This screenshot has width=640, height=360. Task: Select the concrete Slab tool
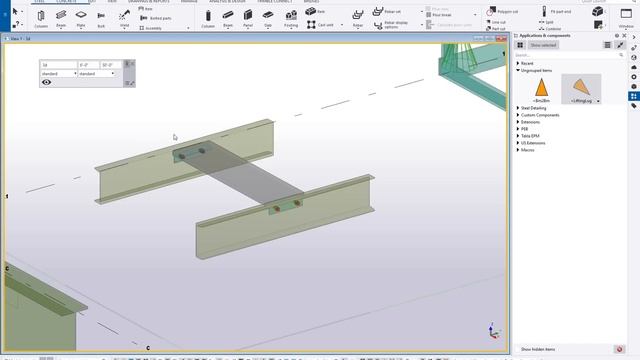[268, 19]
